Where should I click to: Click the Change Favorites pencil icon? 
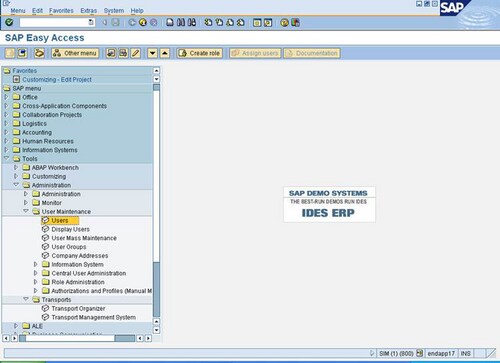135,53
